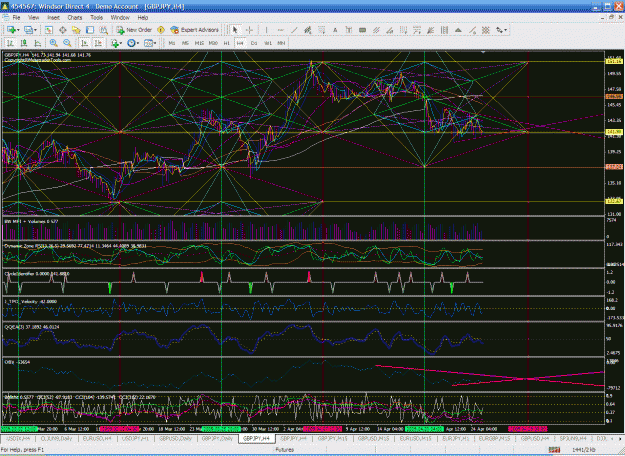The height and width of the screenshot is (456, 625).
Task: Select the Rectangle shape tool
Action: click(x=362, y=30)
